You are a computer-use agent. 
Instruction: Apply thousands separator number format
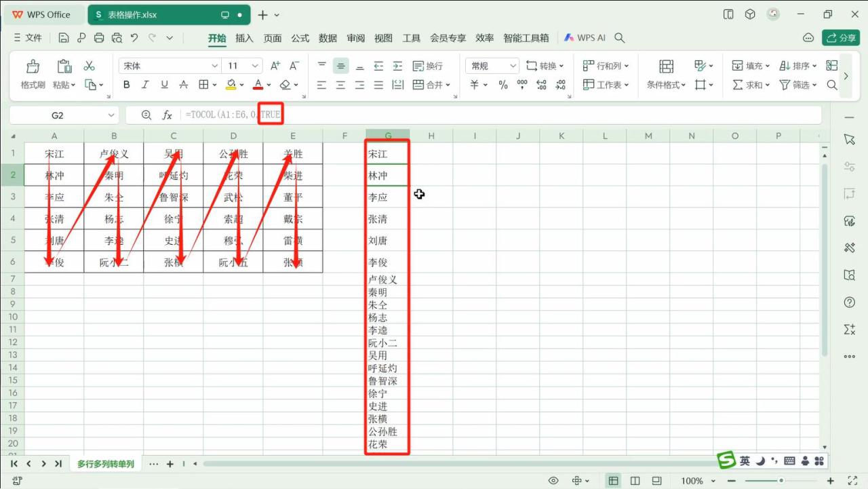(x=522, y=85)
